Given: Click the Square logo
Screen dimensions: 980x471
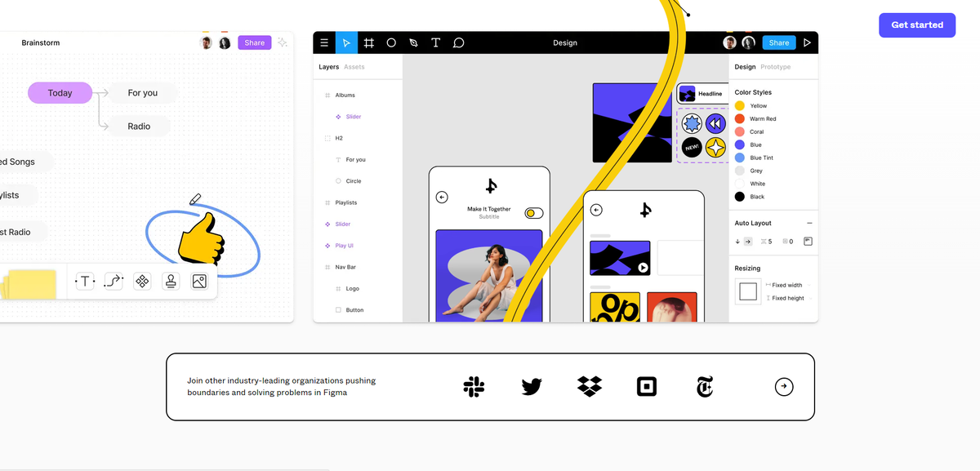Looking at the screenshot, I should click(647, 387).
